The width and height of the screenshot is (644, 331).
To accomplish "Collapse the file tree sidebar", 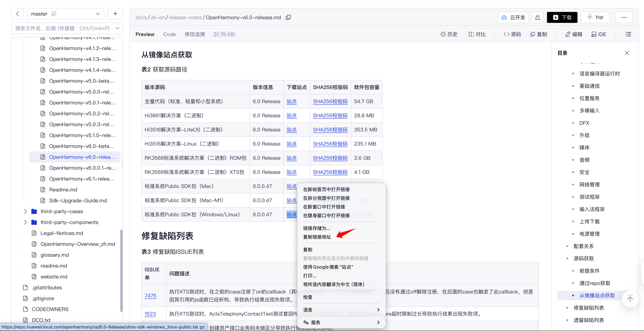I will (18, 14).
